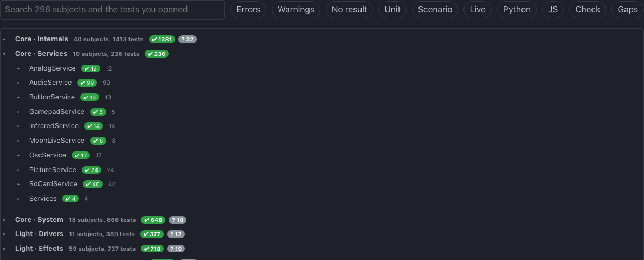Toggle the Scenario filter chip
644x260 pixels.
(435, 9)
